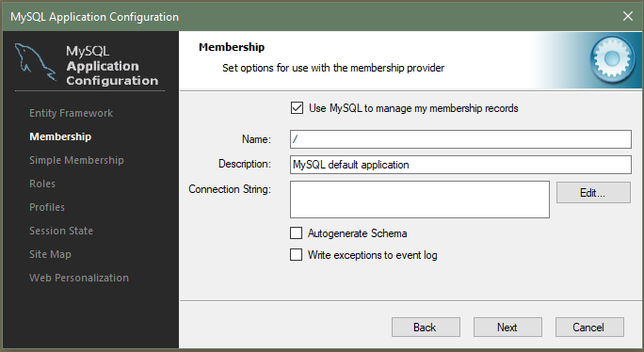Click the Back button

click(x=426, y=327)
